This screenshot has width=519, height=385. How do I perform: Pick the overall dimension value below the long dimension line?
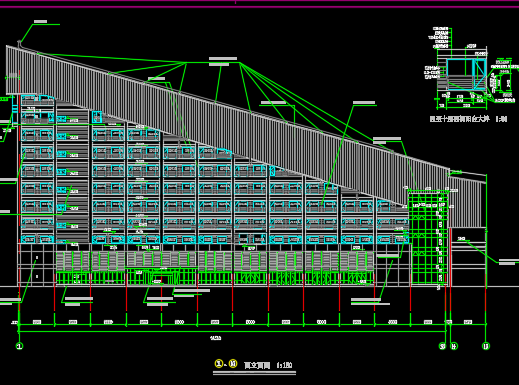216,338
